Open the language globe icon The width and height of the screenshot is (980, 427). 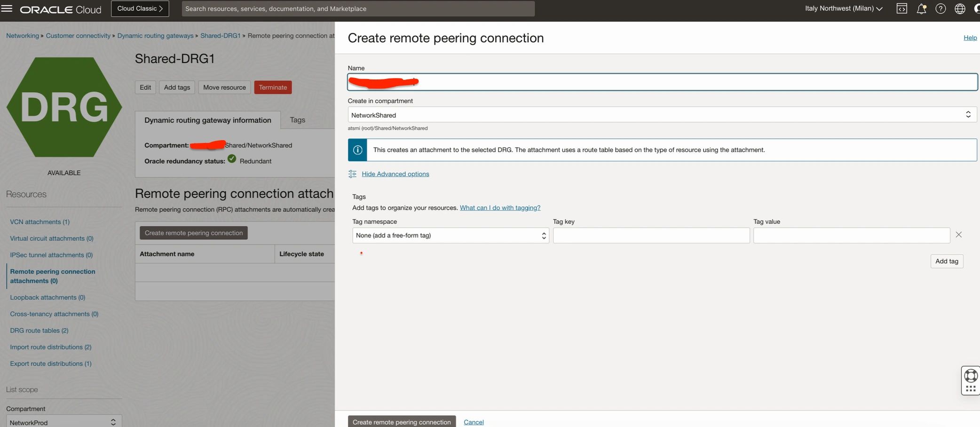(960, 8)
